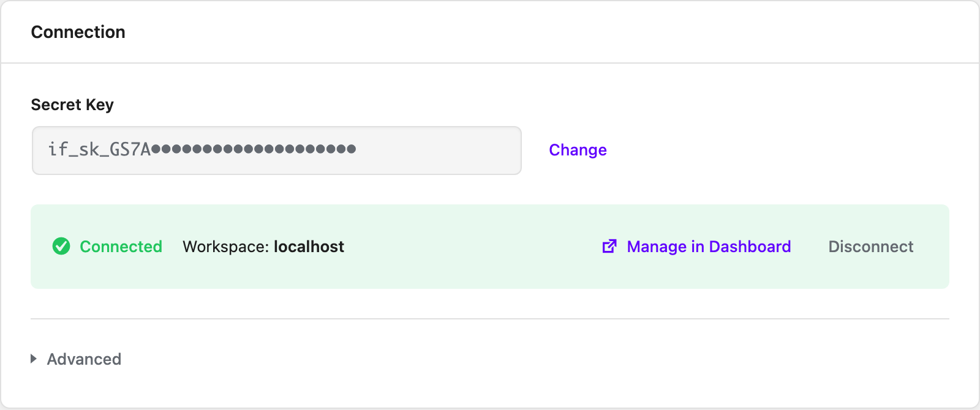Click the green connected checkmark icon
The height and width of the screenshot is (410, 980).
(x=61, y=247)
